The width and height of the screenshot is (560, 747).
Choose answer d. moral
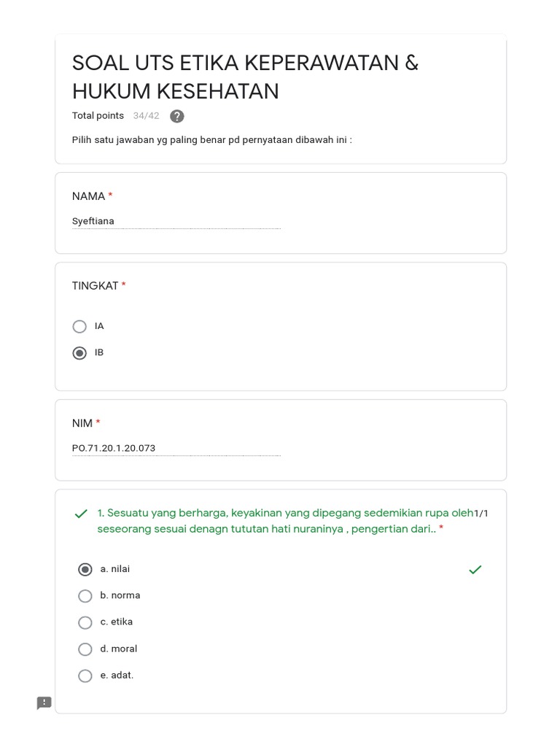point(85,649)
